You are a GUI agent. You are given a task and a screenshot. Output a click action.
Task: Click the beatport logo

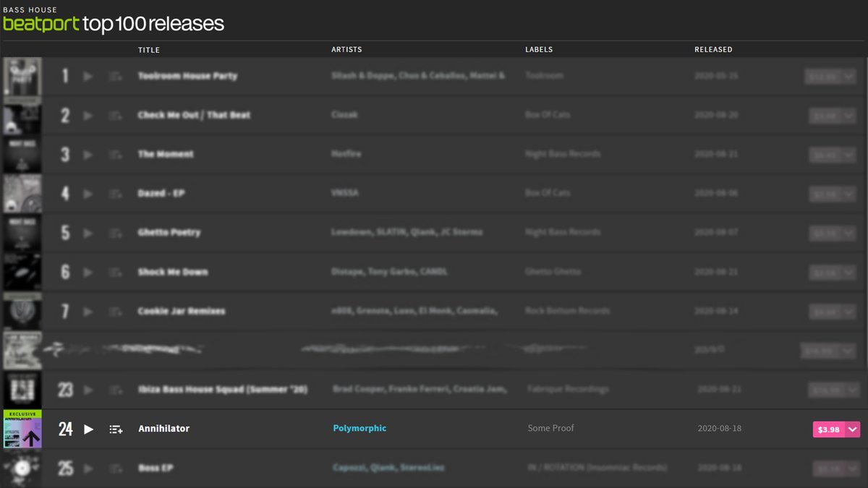pos(41,24)
